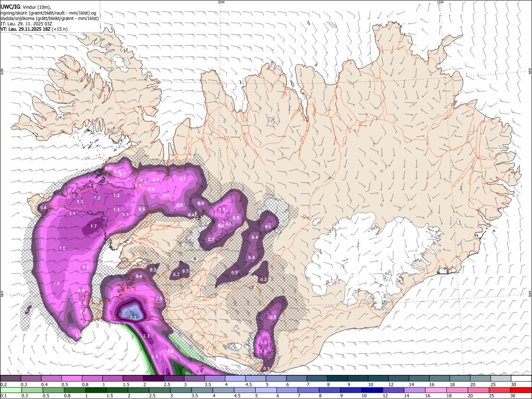The width and height of the screenshot is (532, 399).
Task: Pick the dull mauve 0.2 swatch, upper legend row
Action: coord(10,378)
